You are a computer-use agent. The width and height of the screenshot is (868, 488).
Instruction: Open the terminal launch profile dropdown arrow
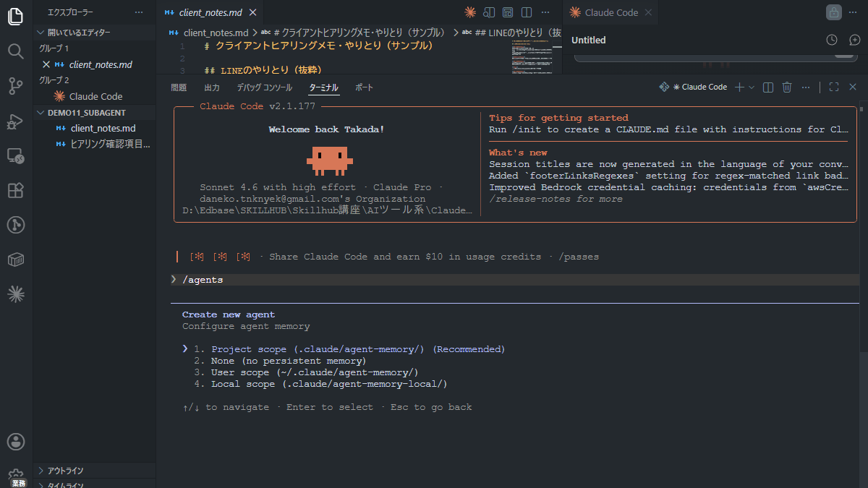751,87
